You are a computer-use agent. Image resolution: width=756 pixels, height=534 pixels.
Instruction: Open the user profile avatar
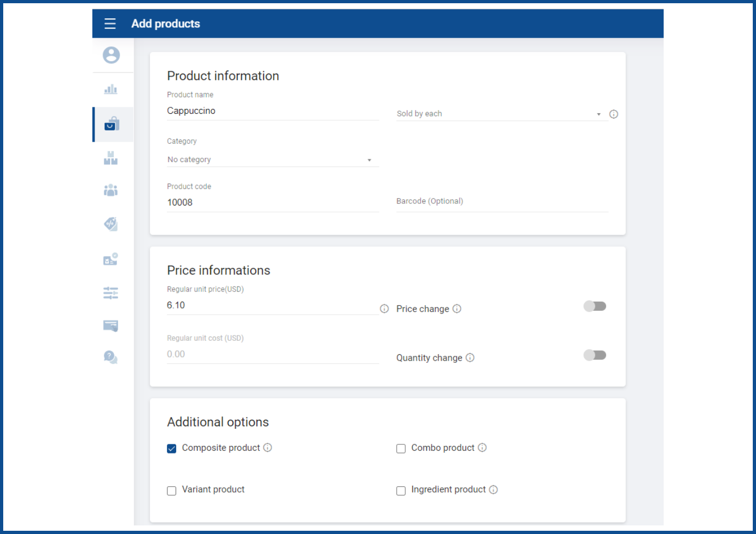[111, 55]
